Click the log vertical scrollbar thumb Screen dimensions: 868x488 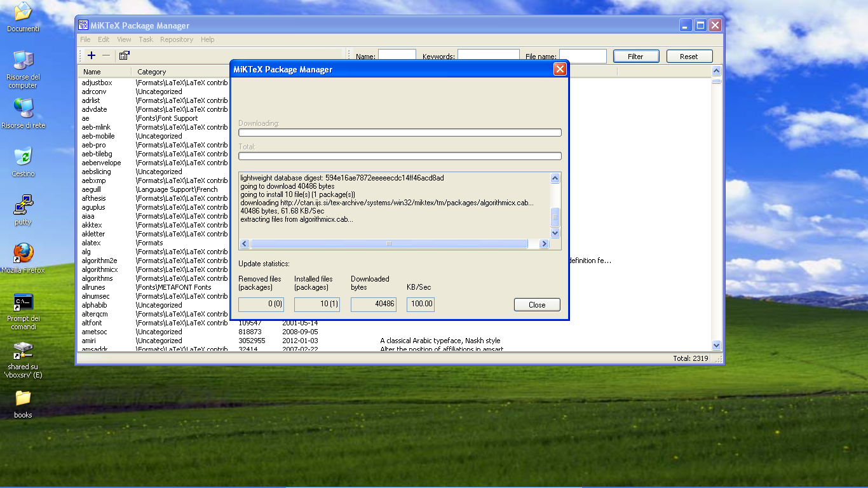[x=555, y=217]
